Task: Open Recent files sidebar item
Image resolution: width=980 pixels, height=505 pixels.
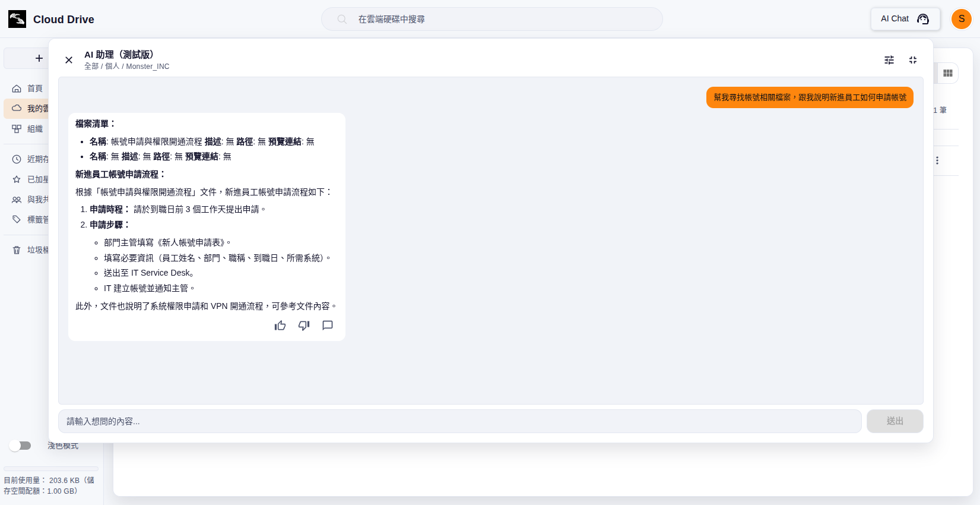Action: [x=27, y=159]
